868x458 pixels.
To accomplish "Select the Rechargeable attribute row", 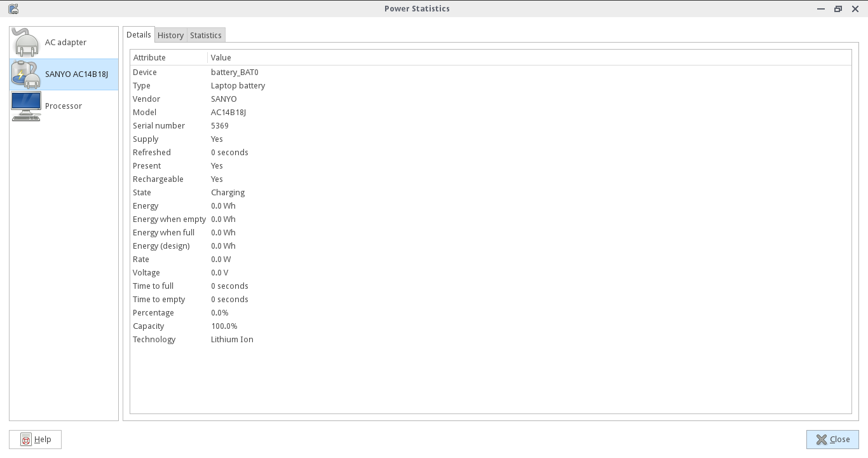I will (158, 179).
